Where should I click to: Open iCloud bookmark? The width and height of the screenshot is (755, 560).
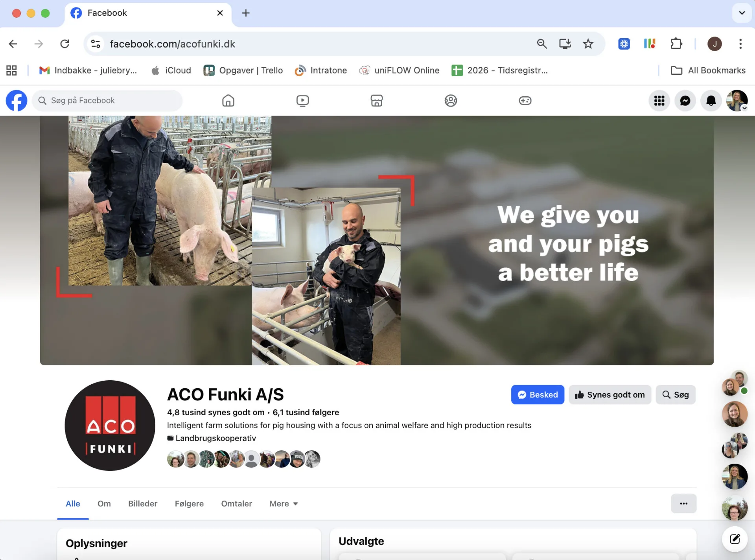click(171, 70)
